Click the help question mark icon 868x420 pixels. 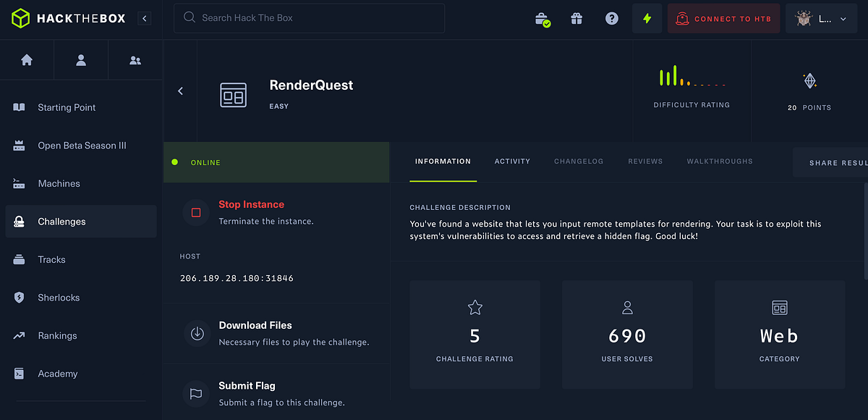pyautogui.click(x=612, y=18)
